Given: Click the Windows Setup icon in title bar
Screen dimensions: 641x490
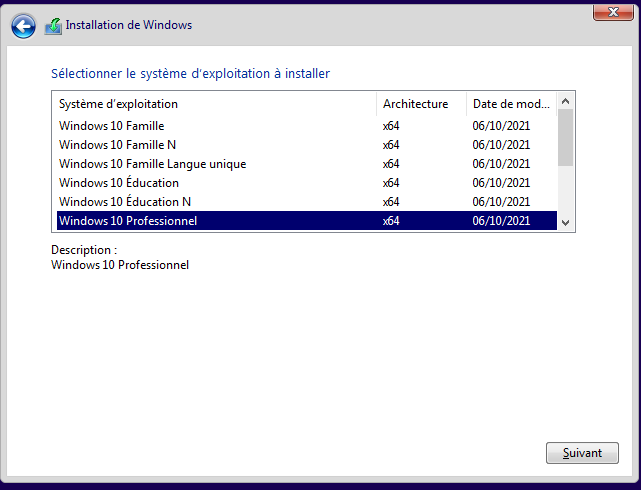Looking at the screenshot, I should pos(53,26).
